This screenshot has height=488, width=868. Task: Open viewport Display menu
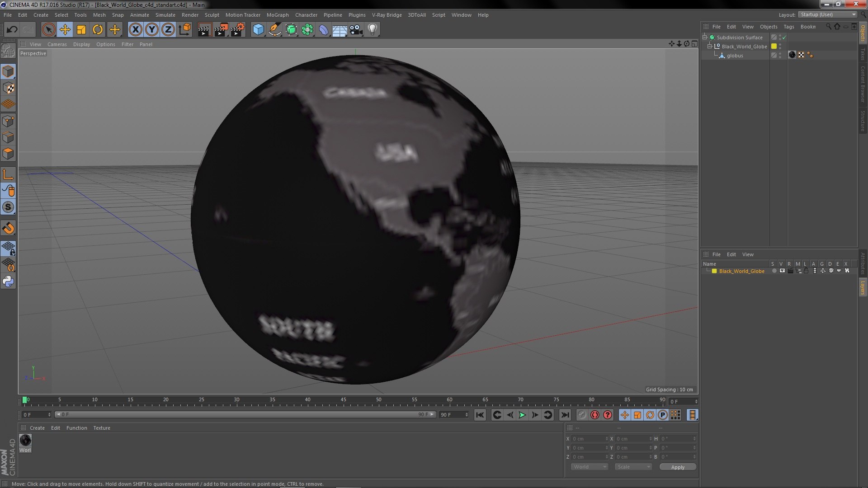81,44
